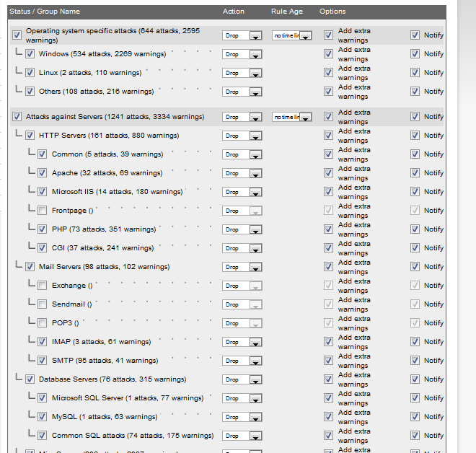Toggle Add extra warnings for Common row

[x=328, y=154]
